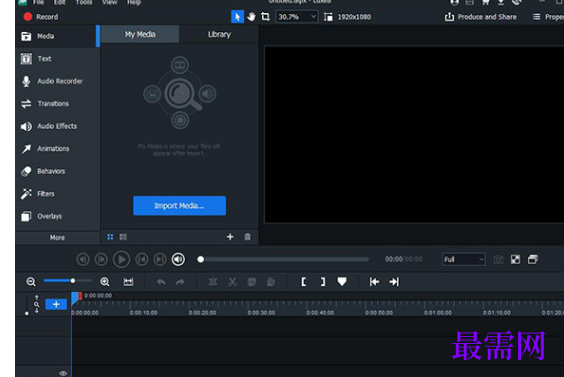Open the 1920x1080 canvas dimensions settings
Viewport: 564px width, 377px height.
(347, 17)
